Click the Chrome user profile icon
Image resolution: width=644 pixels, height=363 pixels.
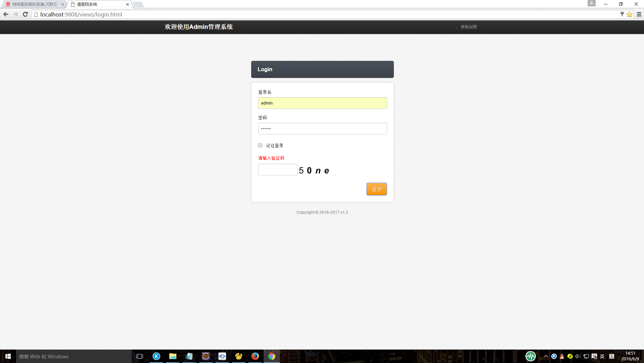point(591,3)
